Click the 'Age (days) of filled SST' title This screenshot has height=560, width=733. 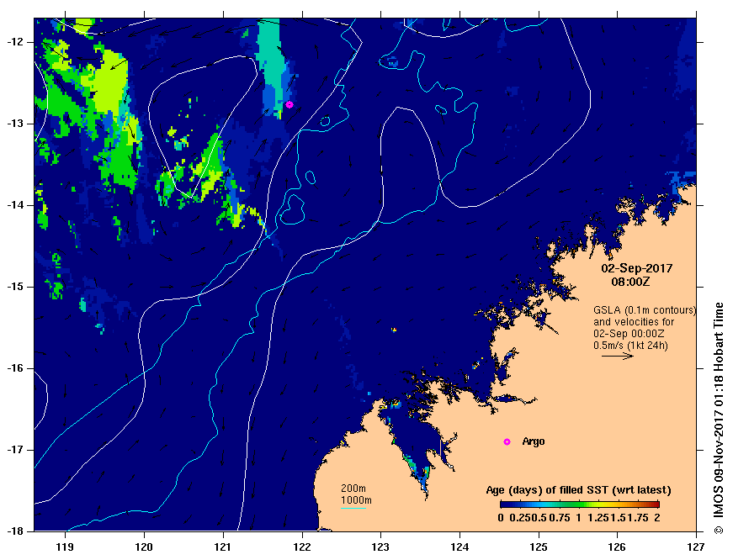(579, 490)
